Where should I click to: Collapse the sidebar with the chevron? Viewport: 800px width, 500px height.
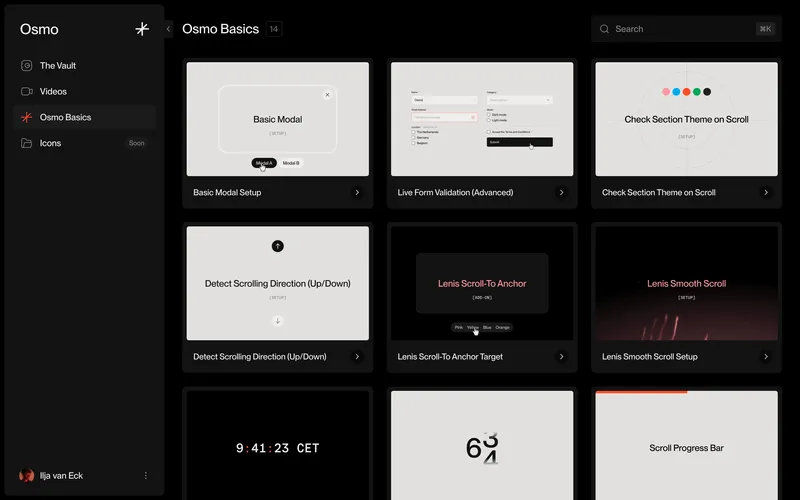(x=168, y=29)
